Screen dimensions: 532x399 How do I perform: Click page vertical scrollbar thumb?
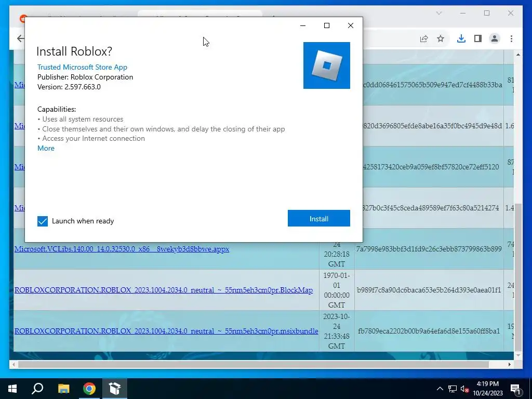point(518,277)
